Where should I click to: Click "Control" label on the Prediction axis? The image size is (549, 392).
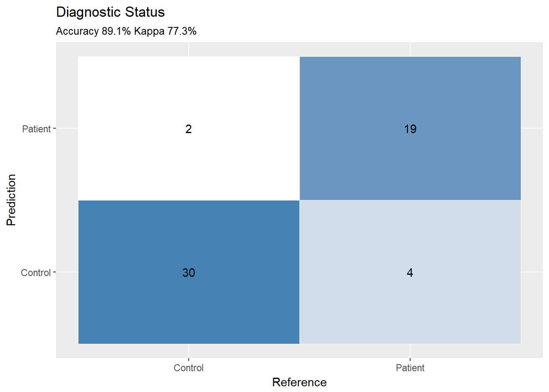click(36, 273)
